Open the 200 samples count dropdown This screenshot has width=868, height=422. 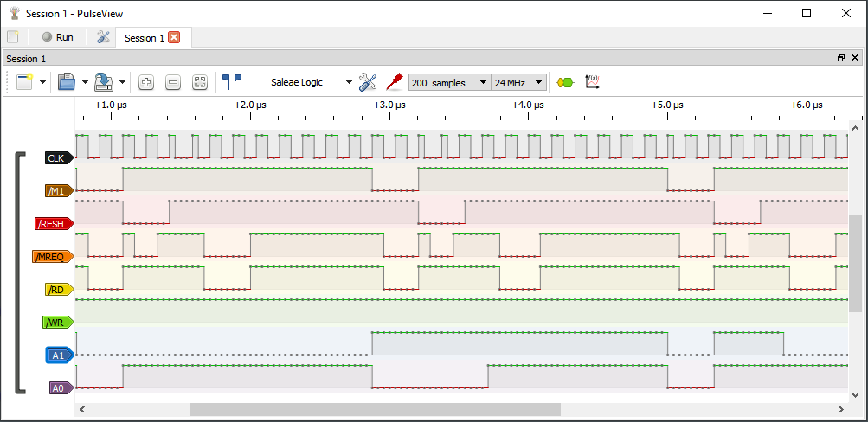point(448,82)
